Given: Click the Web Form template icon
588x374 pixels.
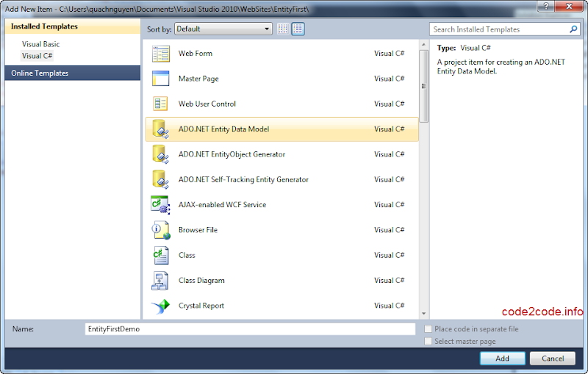Looking at the screenshot, I should (x=160, y=54).
